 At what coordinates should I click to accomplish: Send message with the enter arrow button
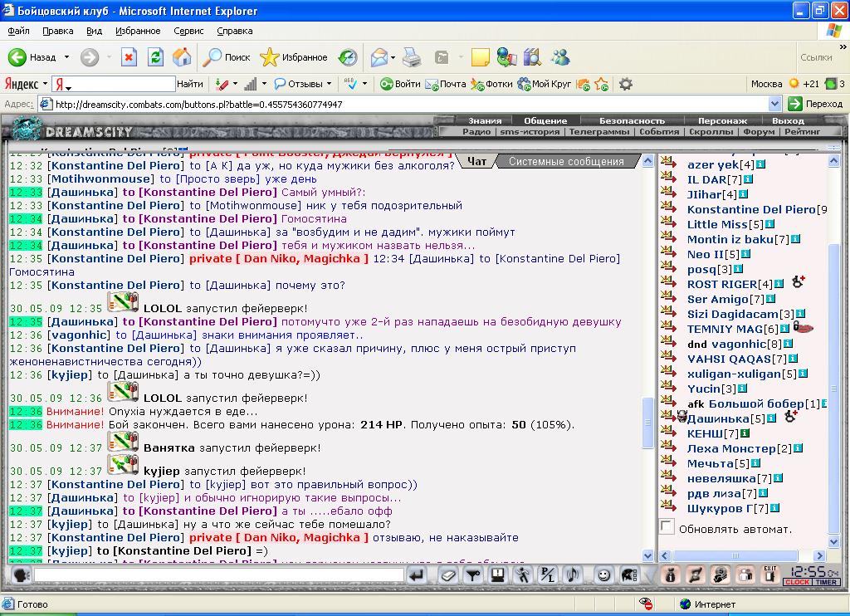(x=417, y=575)
